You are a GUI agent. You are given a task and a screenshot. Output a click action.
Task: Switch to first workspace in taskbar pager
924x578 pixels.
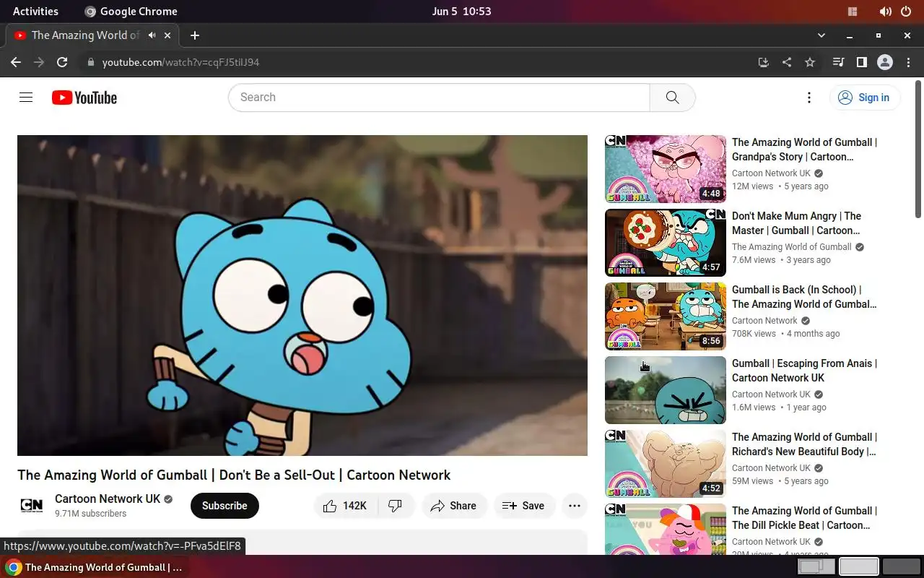point(816,567)
